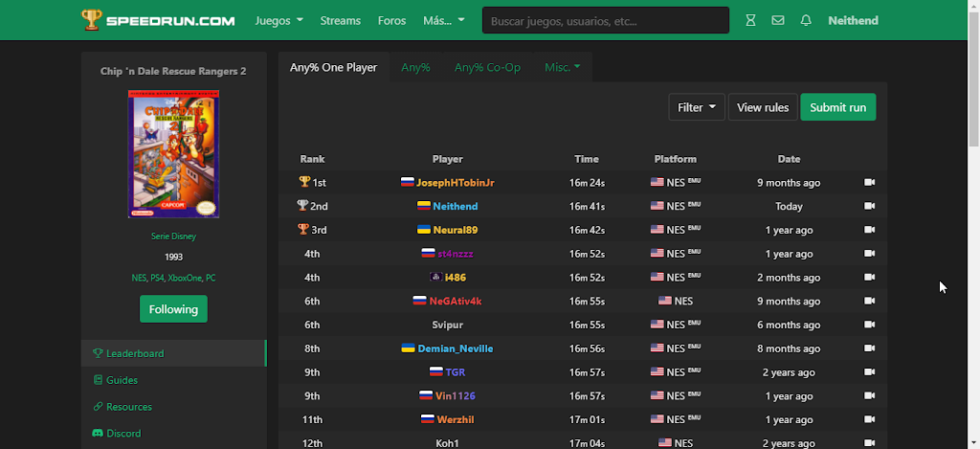Open video icon for Neural89's run

(x=869, y=230)
